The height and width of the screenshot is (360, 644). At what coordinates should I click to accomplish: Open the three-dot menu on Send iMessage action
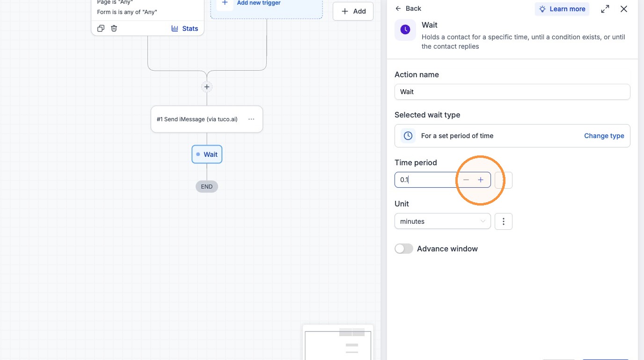tap(251, 119)
